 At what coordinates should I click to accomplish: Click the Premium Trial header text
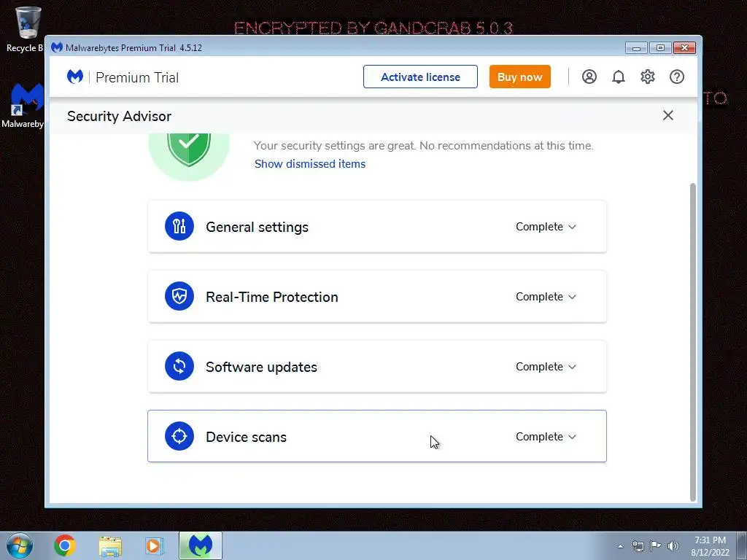tap(136, 77)
